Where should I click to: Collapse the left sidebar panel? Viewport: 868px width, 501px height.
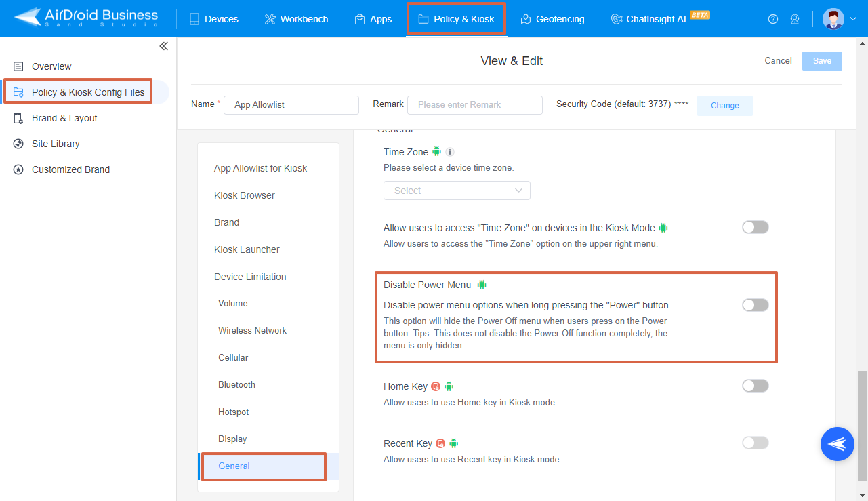click(163, 46)
